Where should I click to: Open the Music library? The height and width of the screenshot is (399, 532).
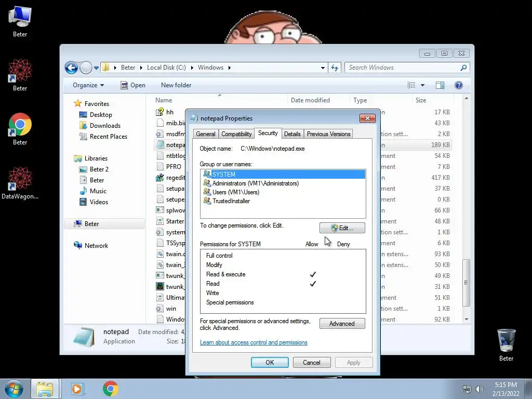coord(92,191)
